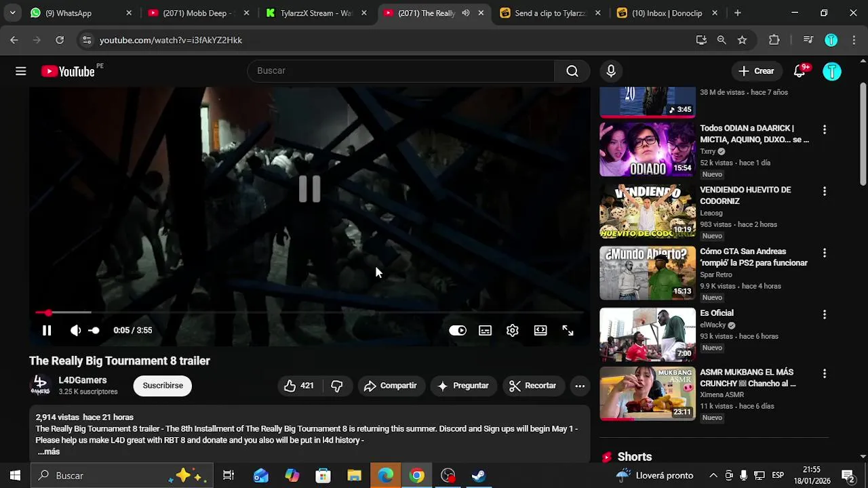Seek on the video progress bar
This screenshot has height=488, width=868.
point(309,312)
